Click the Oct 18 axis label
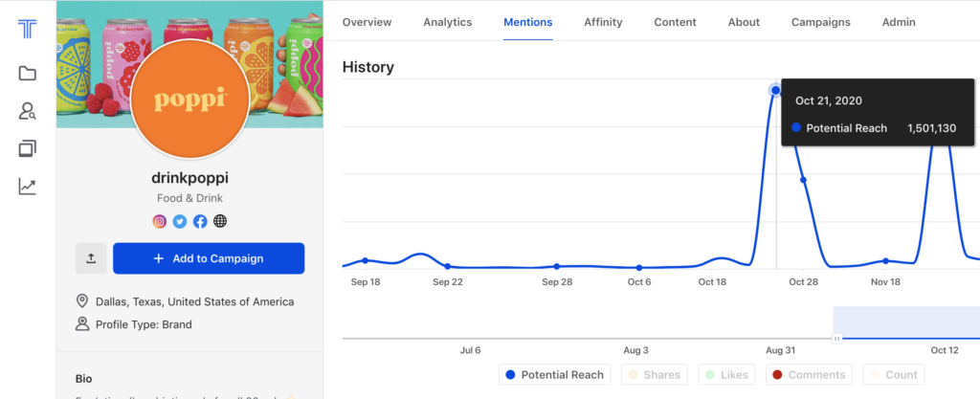 [712, 282]
